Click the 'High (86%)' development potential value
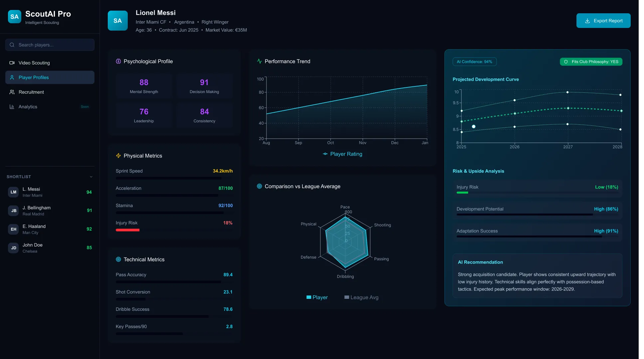Viewport: 644px width, 359px height. tap(606, 209)
